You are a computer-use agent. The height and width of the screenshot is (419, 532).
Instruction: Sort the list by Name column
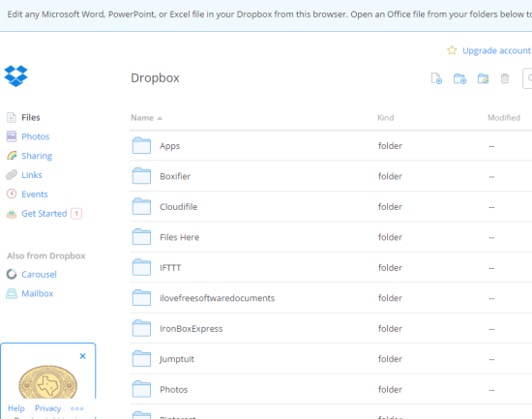(146, 118)
